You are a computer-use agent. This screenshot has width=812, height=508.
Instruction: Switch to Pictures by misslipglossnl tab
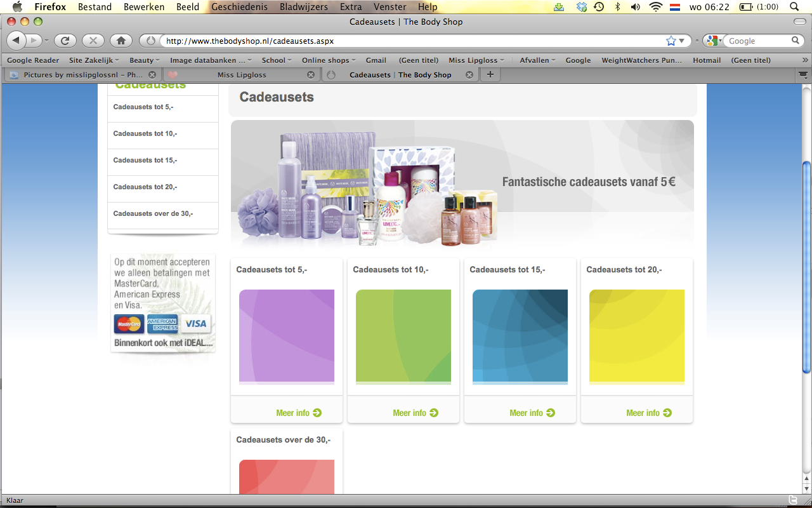[x=82, y=74]
